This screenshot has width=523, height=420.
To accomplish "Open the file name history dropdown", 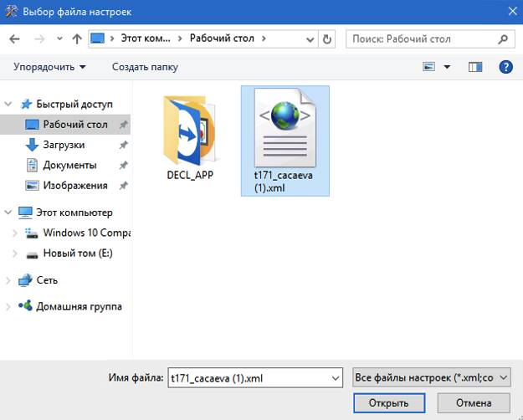I will 336,378.
